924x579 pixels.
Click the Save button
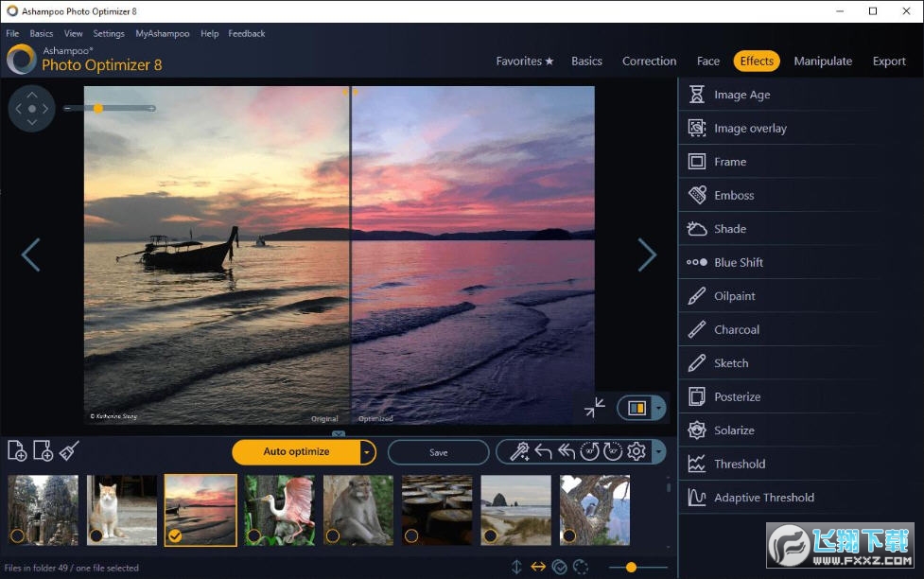coord(437,452)
